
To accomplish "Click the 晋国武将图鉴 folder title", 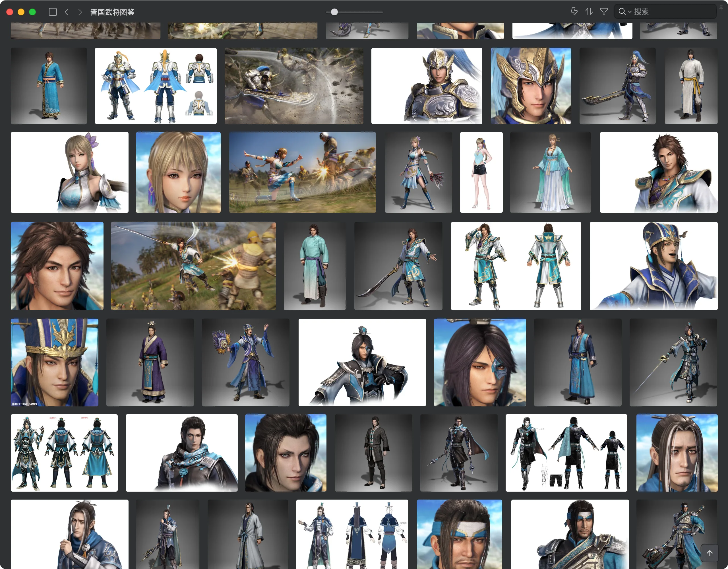I will [112, 12].
